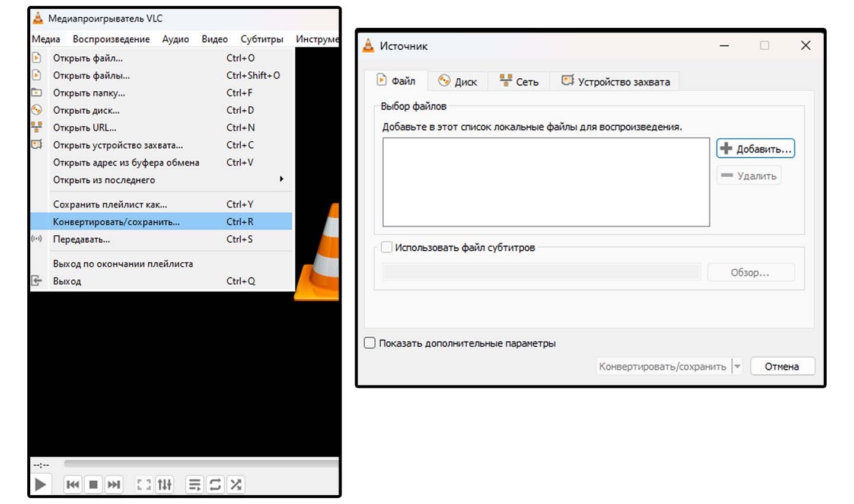Choose Открыть файлы... menu entry

point(161,75)
